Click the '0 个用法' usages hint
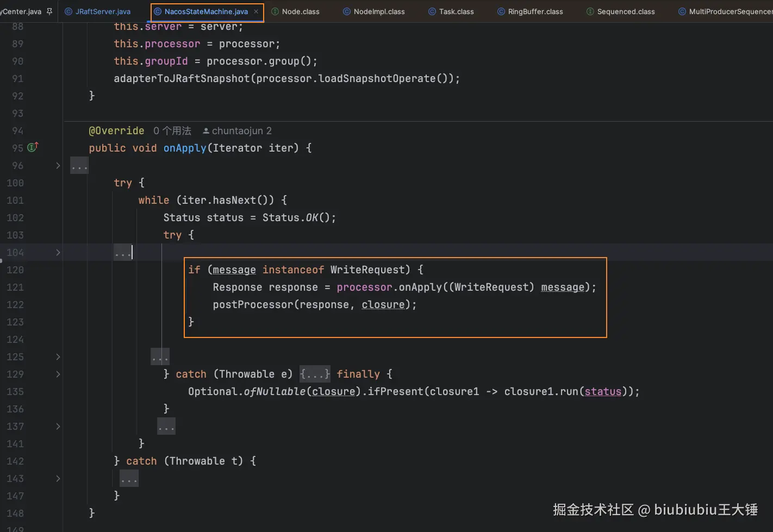The image size is (773, 532). pos(172,131)
